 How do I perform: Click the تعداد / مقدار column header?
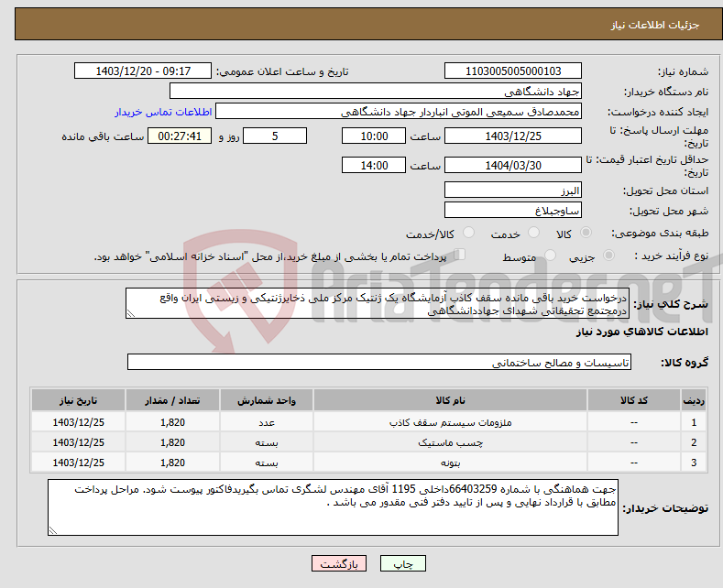pos(172,400)
